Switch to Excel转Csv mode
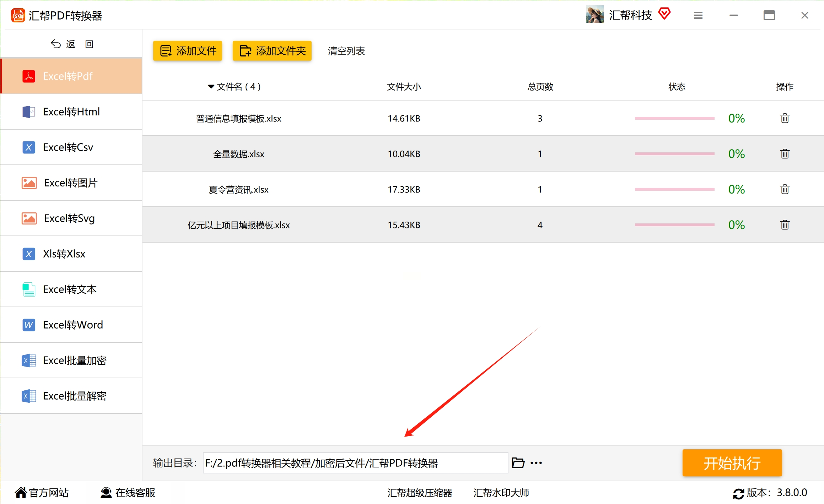The height and width of the screenshot is (504, 824). click(x=71, y=147)
